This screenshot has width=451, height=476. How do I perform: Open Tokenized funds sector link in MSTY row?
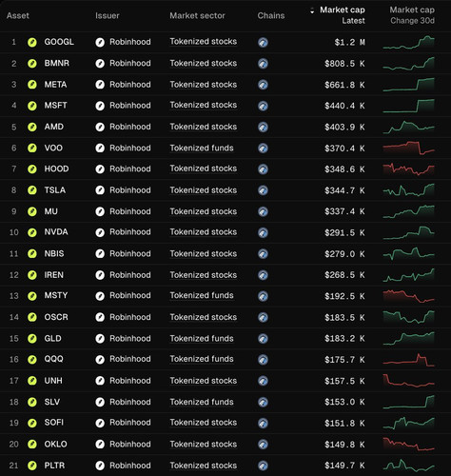point(202,295)
